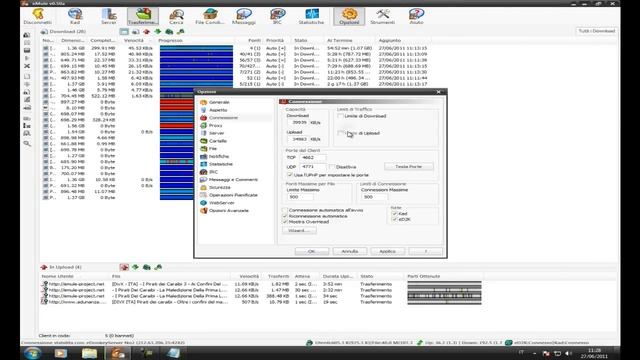Image resolution: width=640 pixels, height=360 pixels.
Task: Select Opzioni Avanzate options page
Action: (229, 211)
